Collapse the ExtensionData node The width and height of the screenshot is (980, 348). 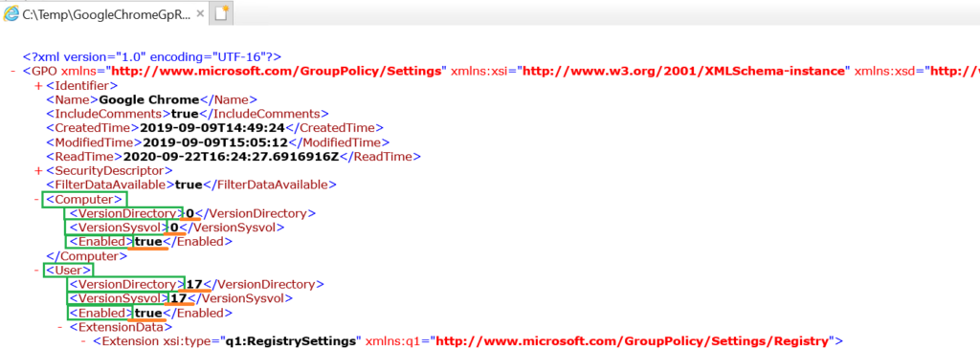[x=60, y=327]
